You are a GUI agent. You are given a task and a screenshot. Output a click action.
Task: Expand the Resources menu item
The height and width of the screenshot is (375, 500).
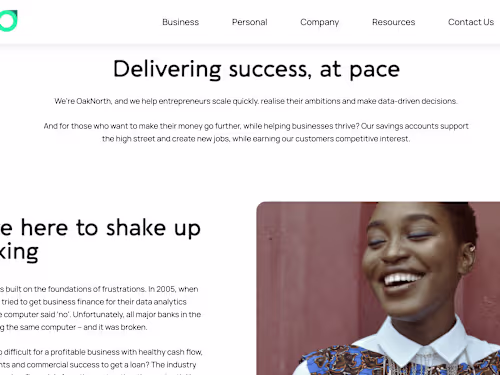tap(393, 22)
